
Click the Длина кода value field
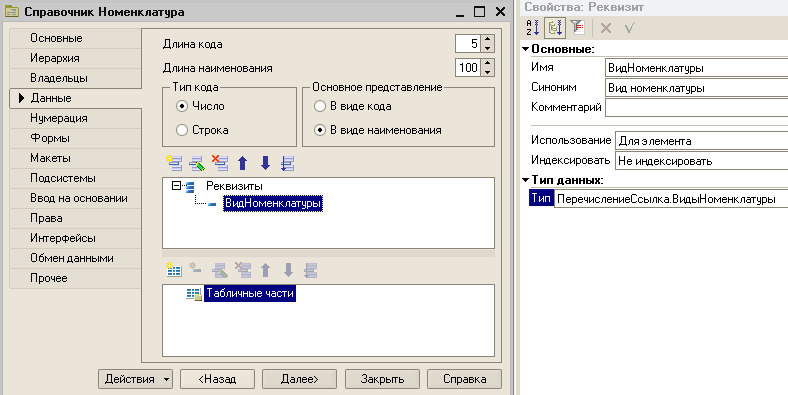coord(468,44)
